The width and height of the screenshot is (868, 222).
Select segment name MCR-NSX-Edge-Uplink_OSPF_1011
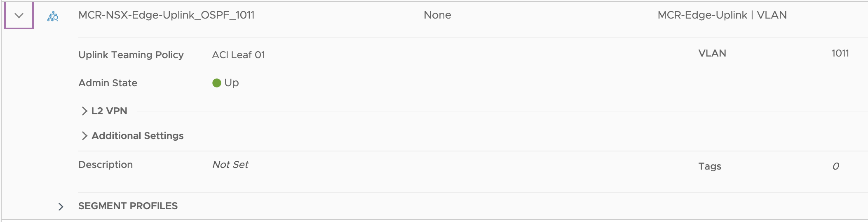[x=167, y=15]
